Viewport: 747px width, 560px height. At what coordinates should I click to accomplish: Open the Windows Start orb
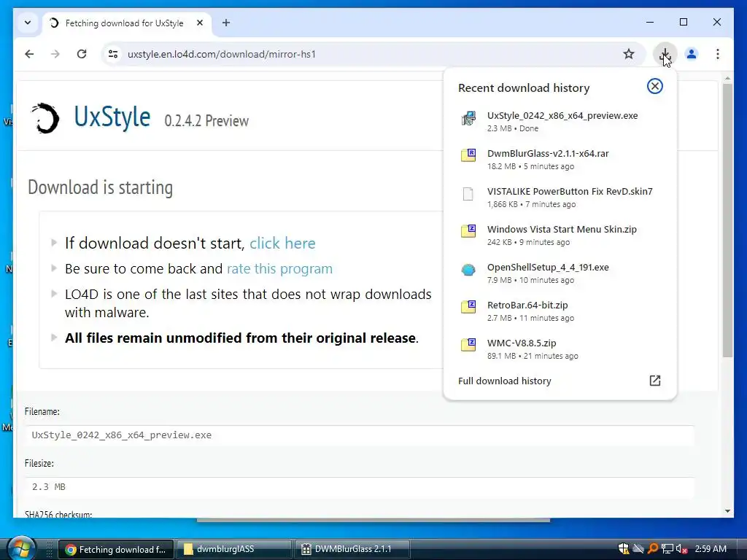(x=21, y=548)
